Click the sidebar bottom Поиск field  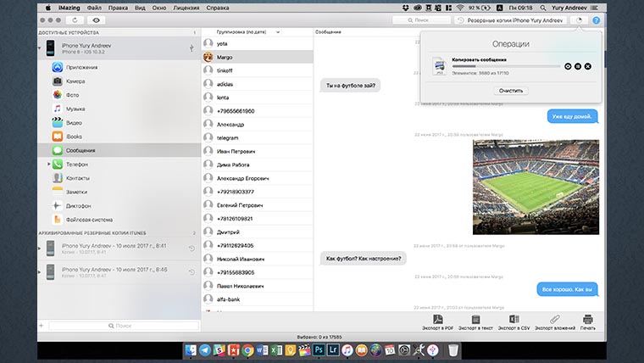[x=124, y=326]
